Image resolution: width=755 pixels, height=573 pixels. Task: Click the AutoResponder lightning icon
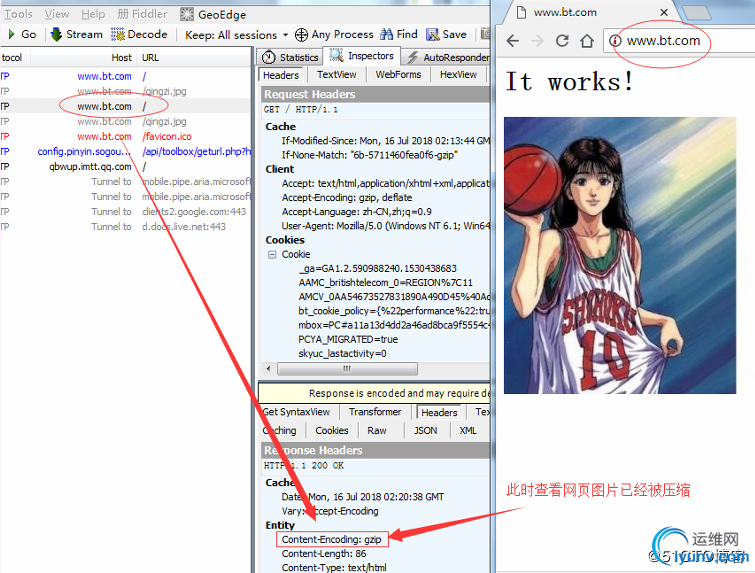413,57
